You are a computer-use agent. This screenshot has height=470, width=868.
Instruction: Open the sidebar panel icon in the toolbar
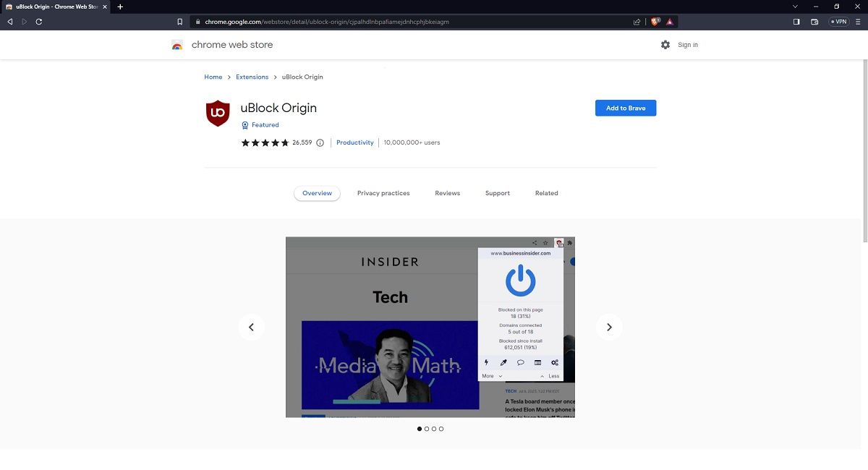tap(796, 21)
